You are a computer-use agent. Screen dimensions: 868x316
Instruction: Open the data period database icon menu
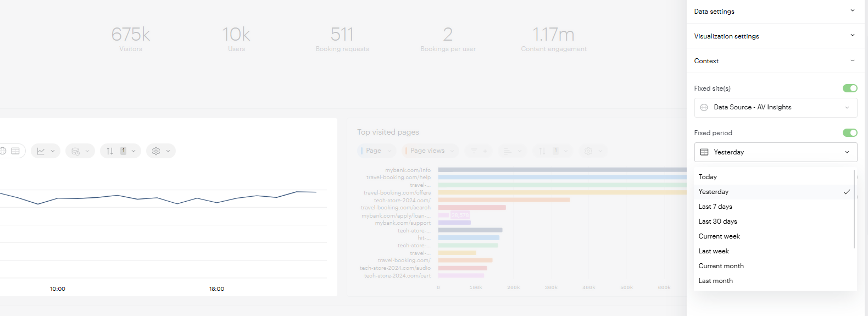click(80, 151)
